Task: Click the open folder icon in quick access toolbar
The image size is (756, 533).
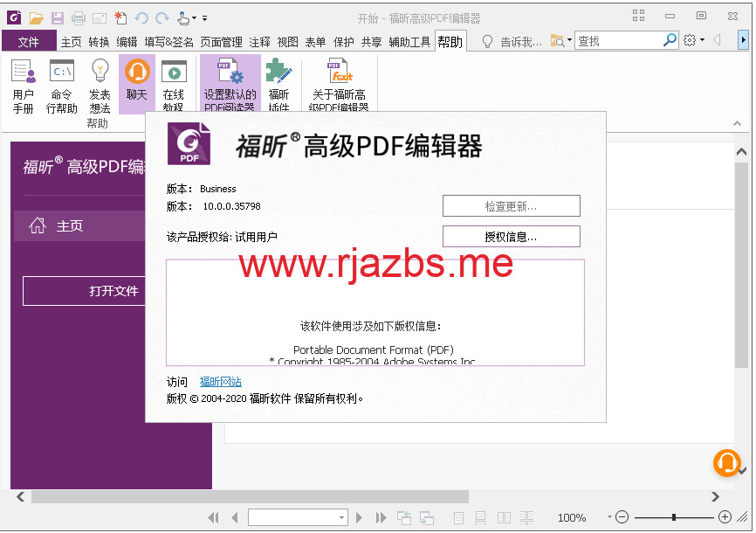Action: (x=36, y=18)
